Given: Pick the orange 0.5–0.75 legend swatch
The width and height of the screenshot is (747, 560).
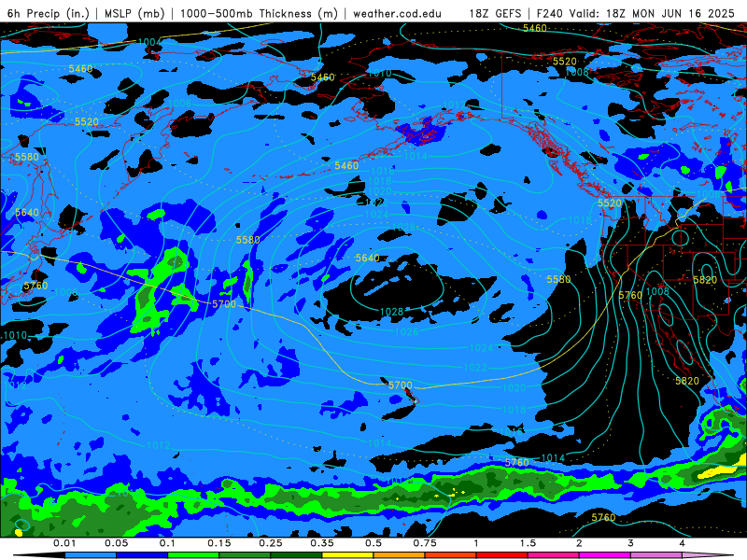Looking at the screenshot, I should tap(400, 555).
